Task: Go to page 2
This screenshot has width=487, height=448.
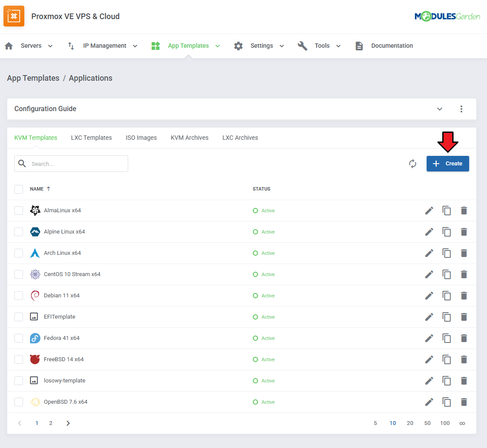Action: click(x=51, y=423)
